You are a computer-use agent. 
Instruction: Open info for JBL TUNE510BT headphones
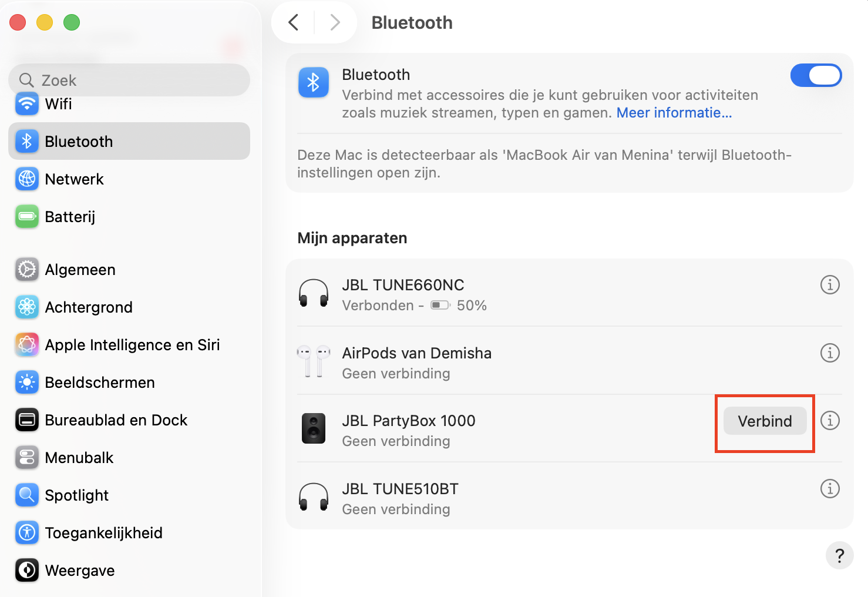(x=830, y=488)
